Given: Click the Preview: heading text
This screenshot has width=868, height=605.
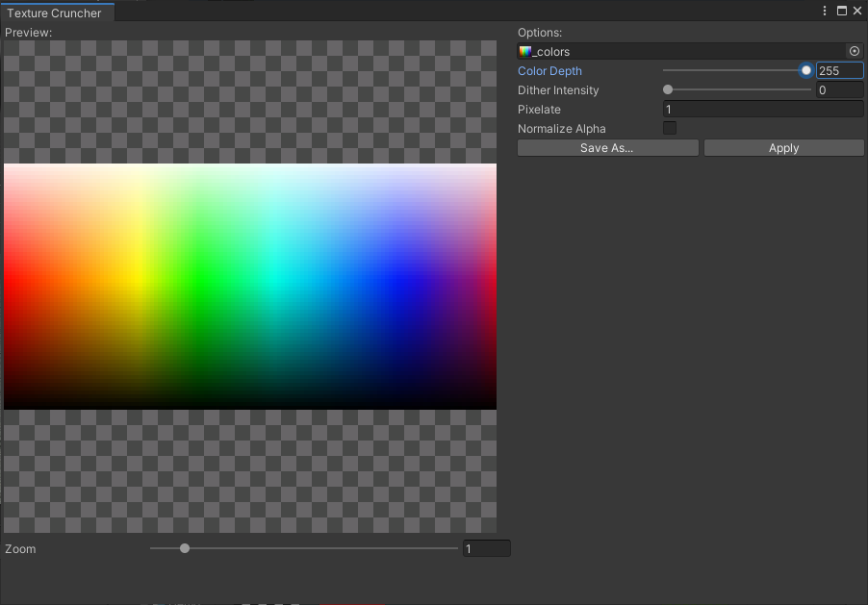Looking at the screenshot, I should [28, 33].
